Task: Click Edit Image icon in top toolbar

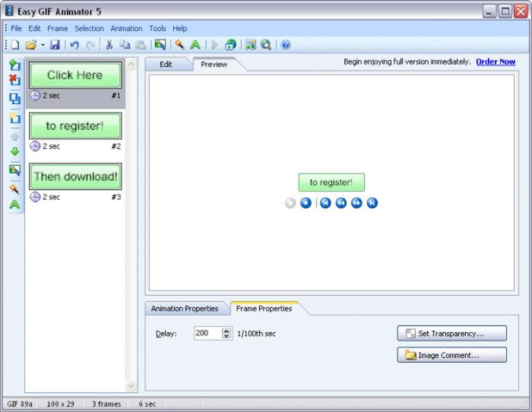Action: pos(160,44)
